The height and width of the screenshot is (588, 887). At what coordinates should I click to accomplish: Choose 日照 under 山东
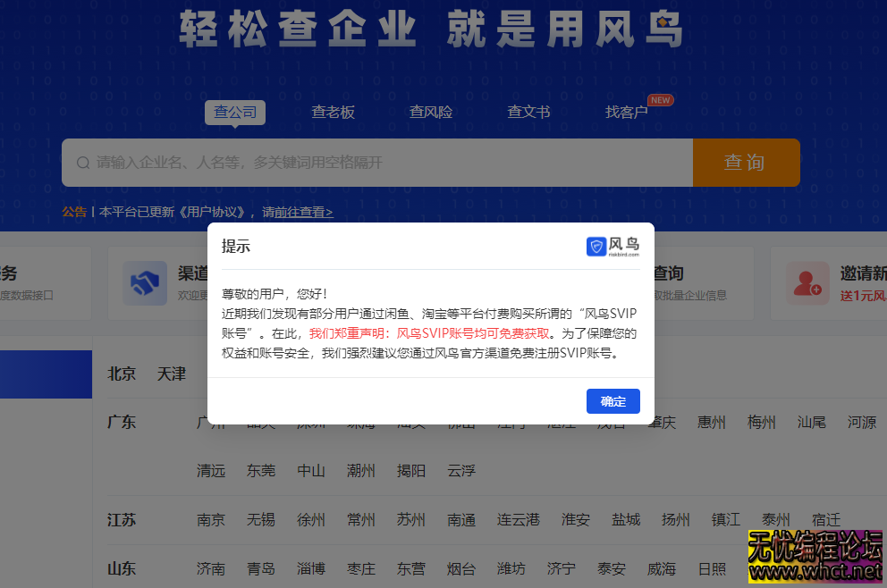(713, 568)
